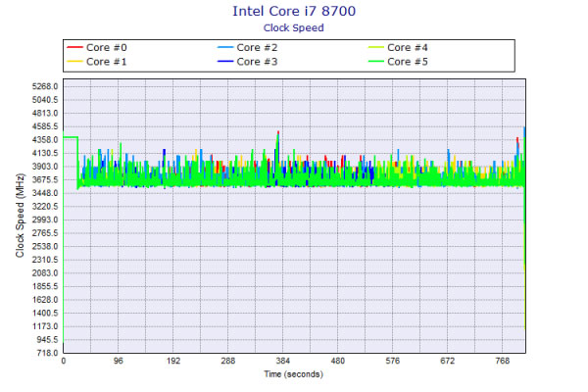Click the yellow Core #1 legend line
The height and width of the screenshot is (392, 588).
(74, 61)
